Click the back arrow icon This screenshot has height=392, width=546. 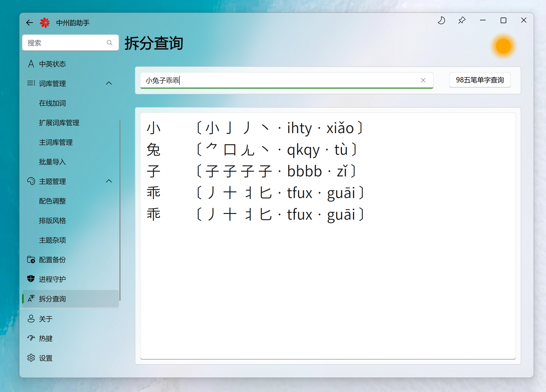29,23
